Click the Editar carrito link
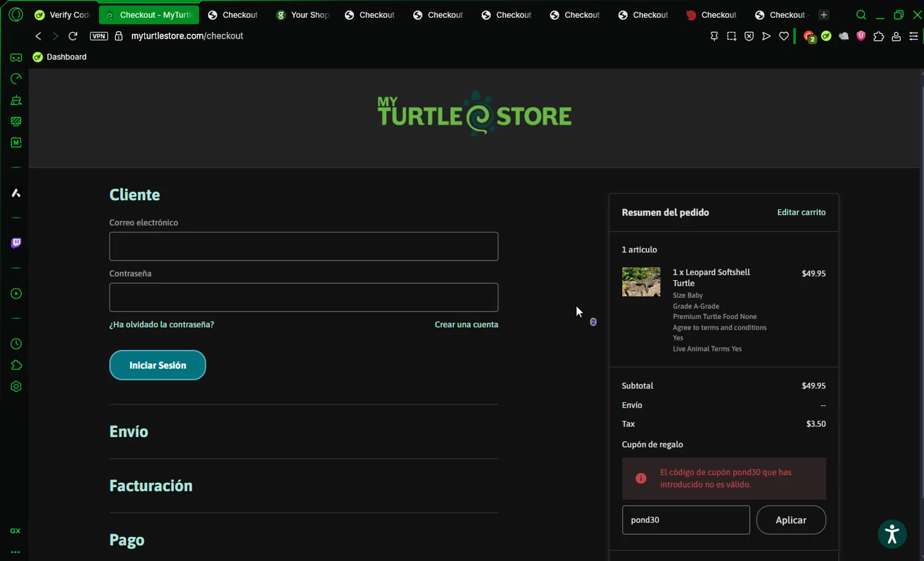 coord(801,212)
